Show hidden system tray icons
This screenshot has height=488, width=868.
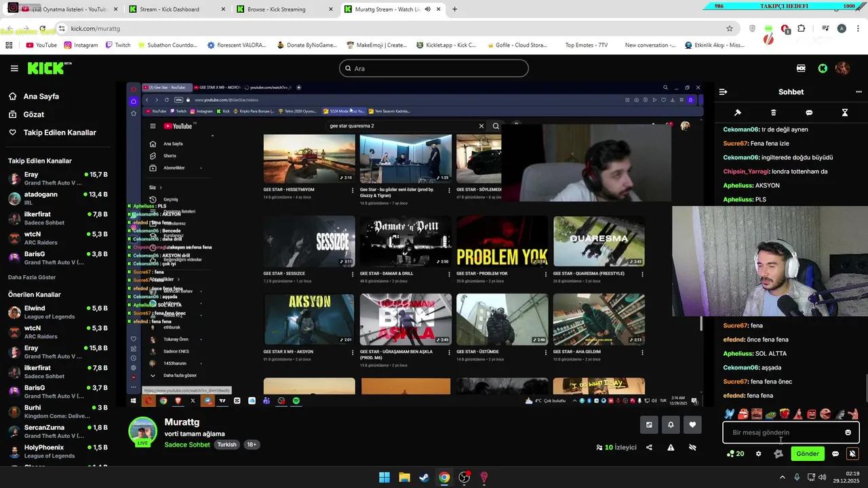point(783,477)
